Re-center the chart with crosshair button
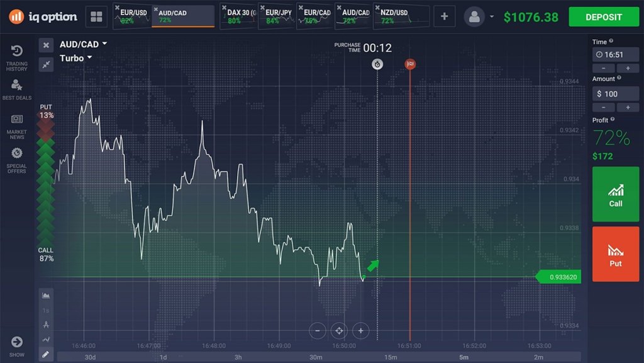Viewport: 644px width, 363px height. click(x=339, y=330)
